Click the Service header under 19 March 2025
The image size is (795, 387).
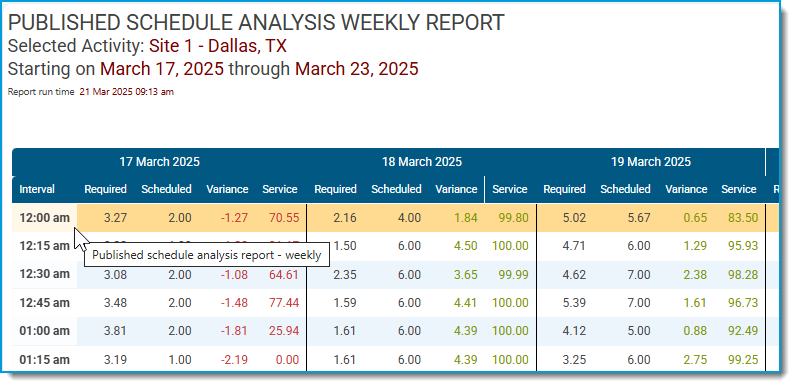(x=739, y=189)
